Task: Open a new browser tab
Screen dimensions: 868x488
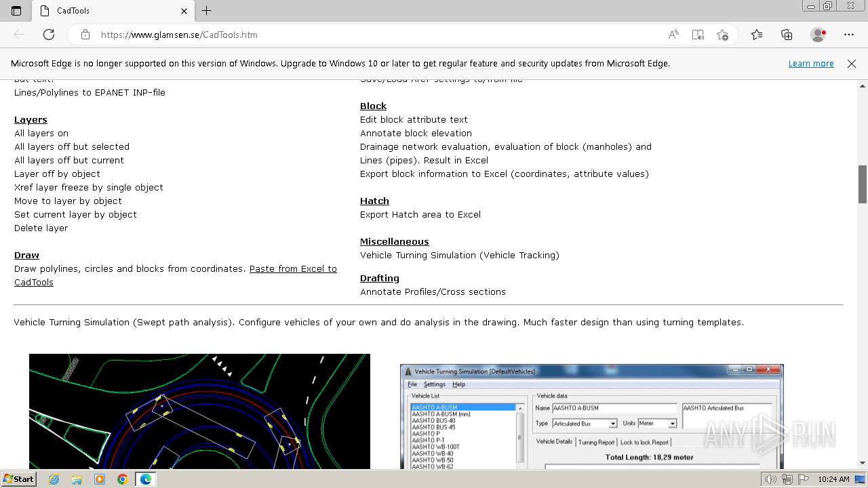Action: point(207,11)
